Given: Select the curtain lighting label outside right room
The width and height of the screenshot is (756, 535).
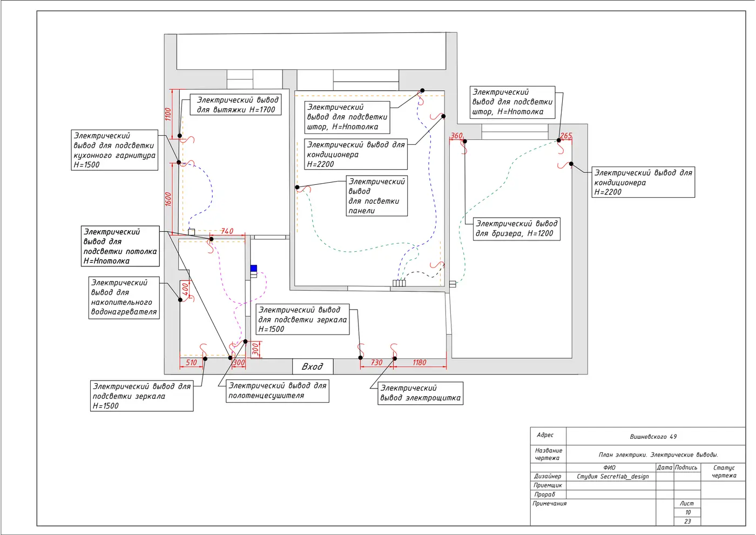Looking at the screenshot, I should pos(512,102).
